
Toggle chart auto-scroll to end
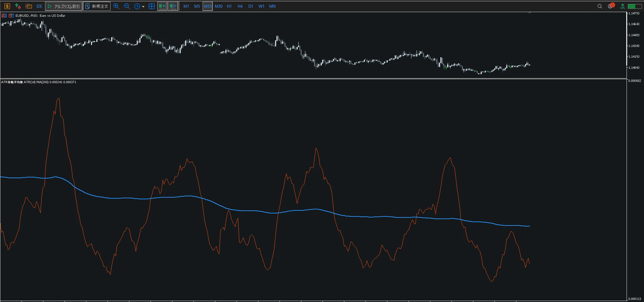coord(162,6)
